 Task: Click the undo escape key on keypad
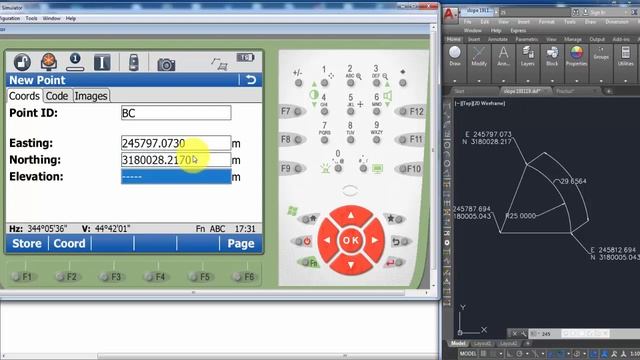click(400, 242)
